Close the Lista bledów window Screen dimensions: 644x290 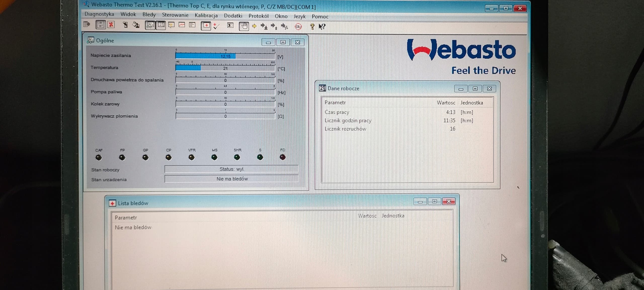pyautogui.click(x=449, y=201)
